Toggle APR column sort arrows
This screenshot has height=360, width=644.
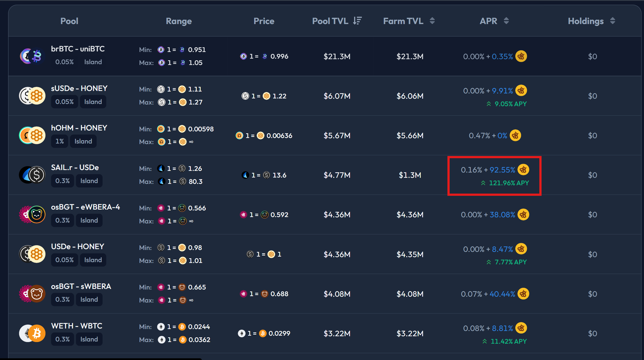(506, 21)
